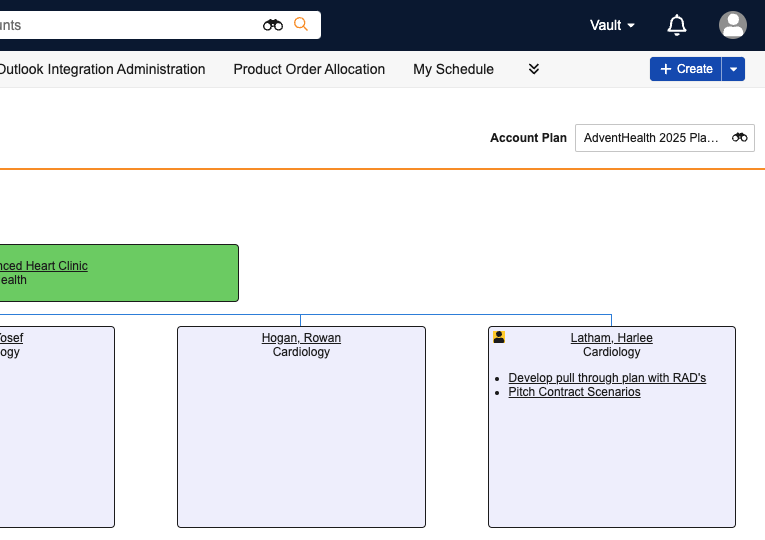Open the Vault dropdown menu
765x540 pixels.
(x=612, y=25)
